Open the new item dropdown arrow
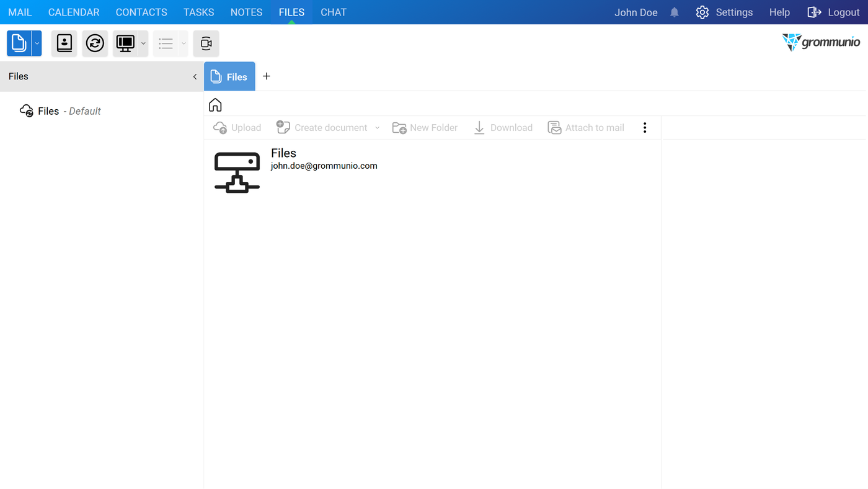The image size is (868, 489). pos(37,43)
